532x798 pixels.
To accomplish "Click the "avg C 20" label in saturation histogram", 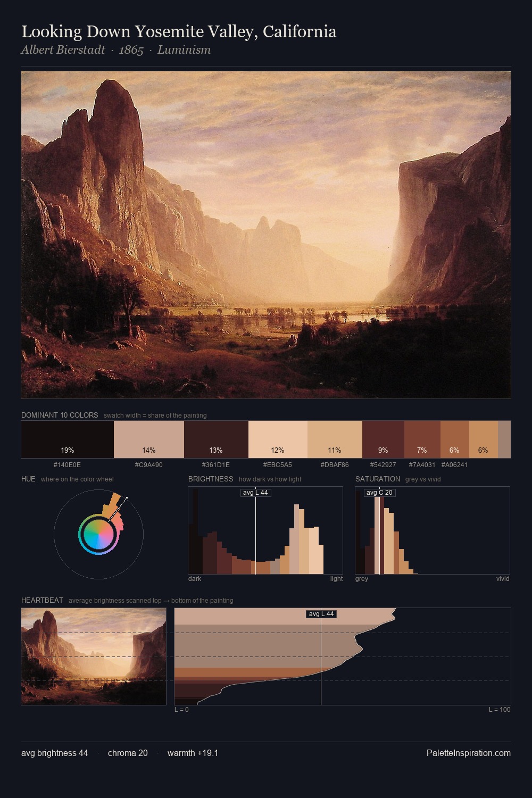I will pos(379,493).
